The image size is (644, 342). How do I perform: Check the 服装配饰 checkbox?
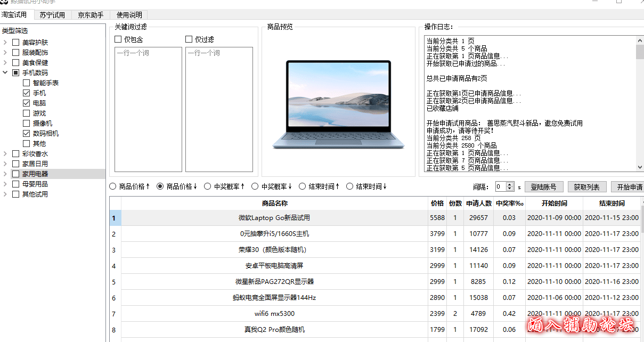15,52
